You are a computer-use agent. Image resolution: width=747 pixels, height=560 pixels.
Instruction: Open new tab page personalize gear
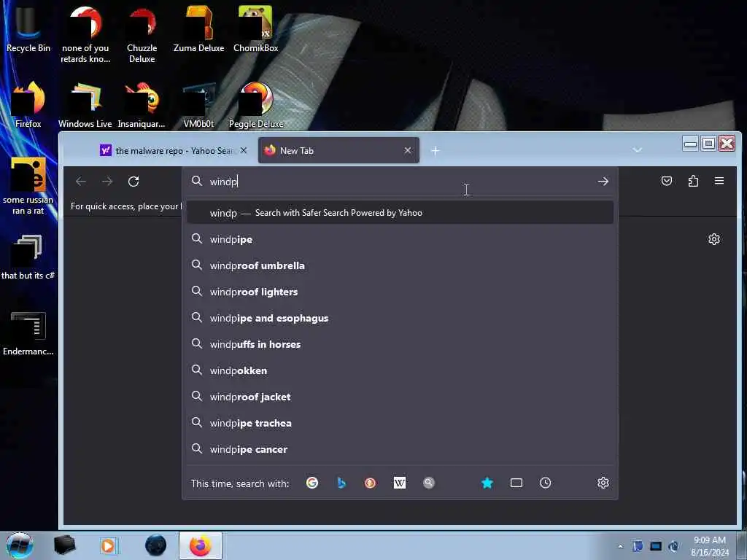713,239
